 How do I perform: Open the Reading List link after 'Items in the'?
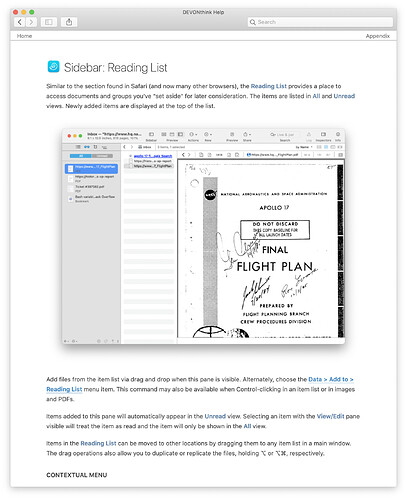point(98,443)
